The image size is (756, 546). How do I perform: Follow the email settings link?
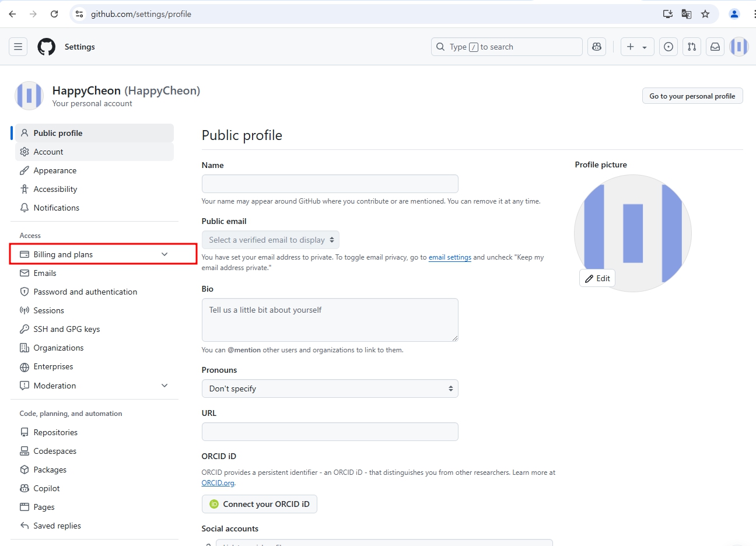click(x=450, y=257)
